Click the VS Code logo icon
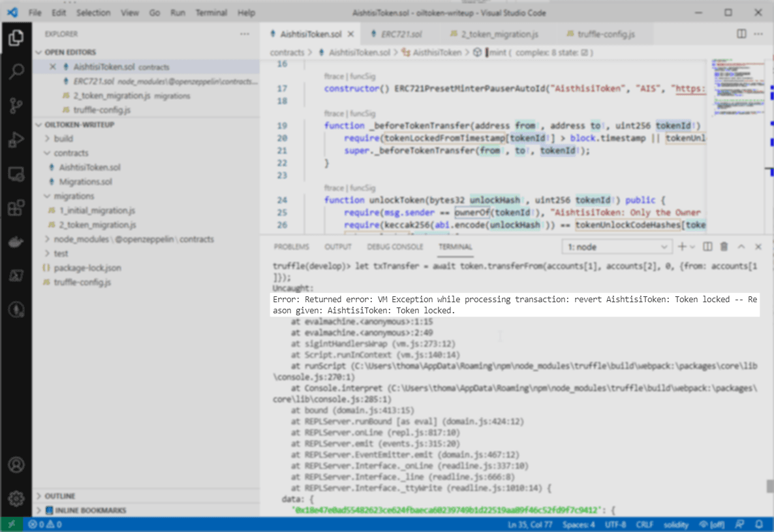774x532 pixels. pyautogui.click(x=12, y=12)
